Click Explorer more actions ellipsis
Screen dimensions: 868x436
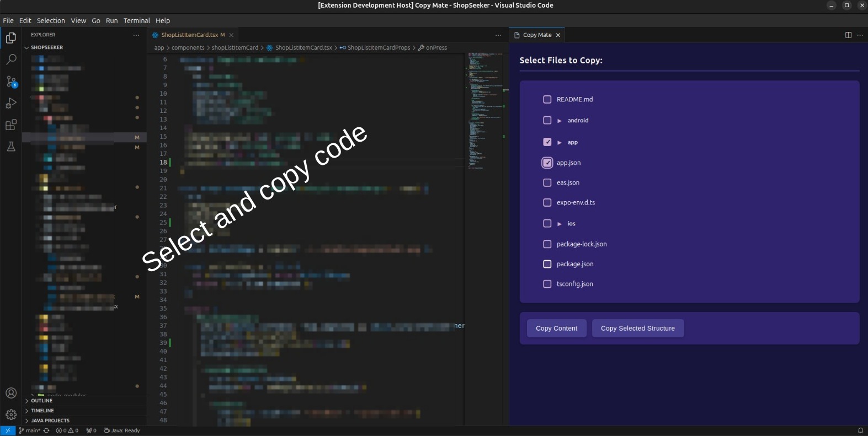(136, 35)
